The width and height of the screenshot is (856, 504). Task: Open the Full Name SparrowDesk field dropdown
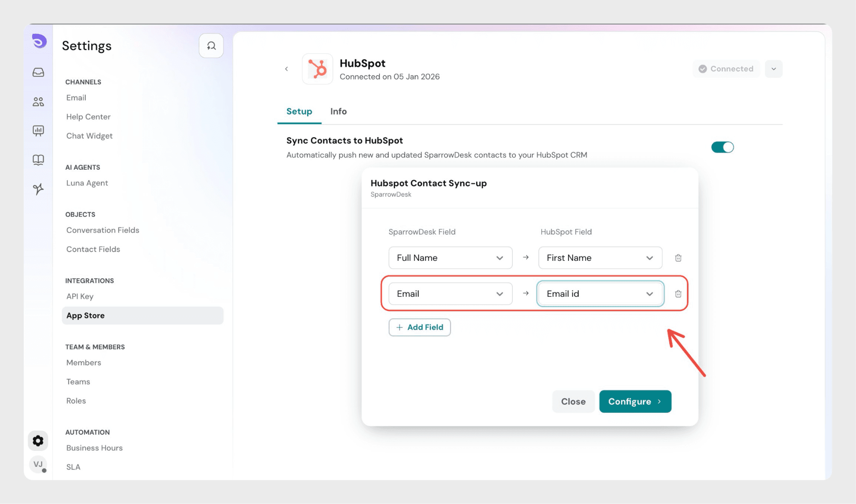coord(450,258)
